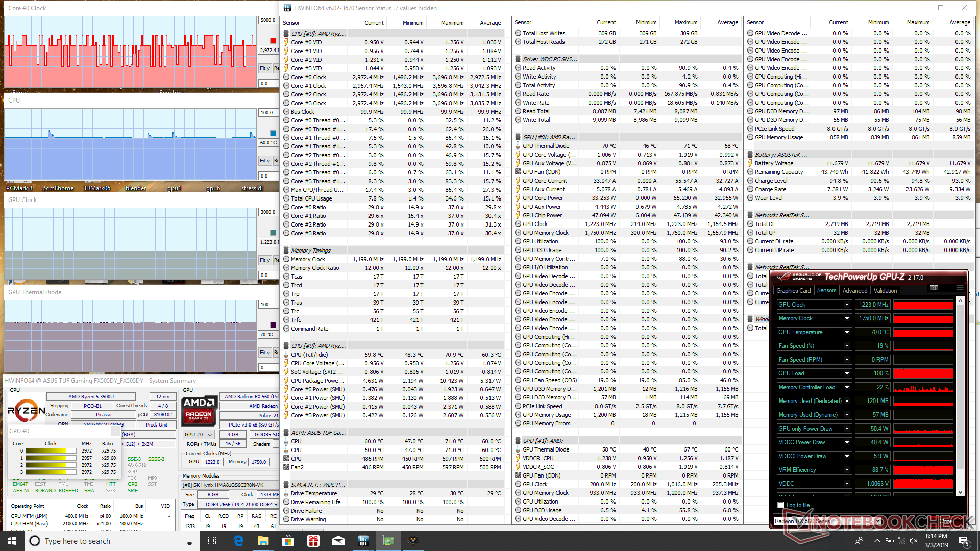The height and width of the screenshot is (551, 980).
Task: Open the Validation tab in GPU-Z
Action: pyautogui.click(x=885, y=291)
